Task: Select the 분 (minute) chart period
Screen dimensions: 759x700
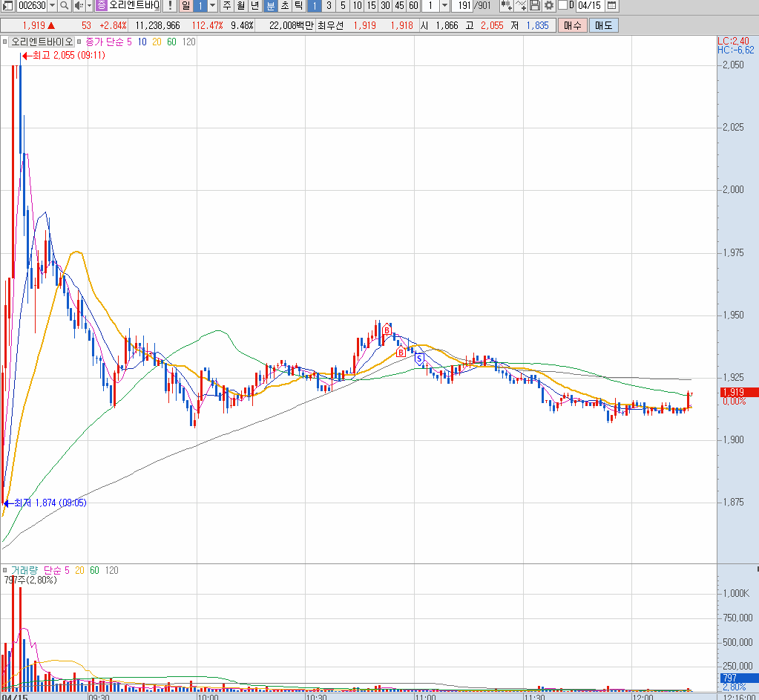Action: 270,6
